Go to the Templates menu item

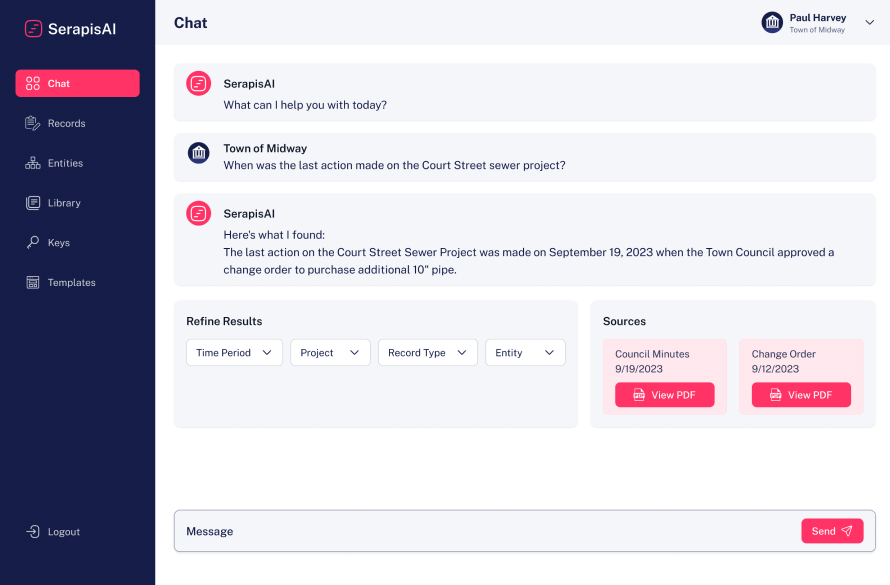click(72, 283)
